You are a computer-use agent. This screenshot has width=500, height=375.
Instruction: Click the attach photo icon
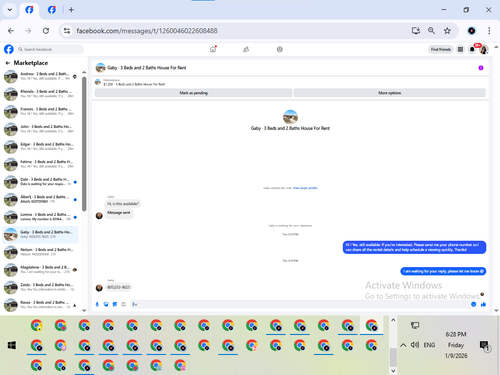(106, 304)
